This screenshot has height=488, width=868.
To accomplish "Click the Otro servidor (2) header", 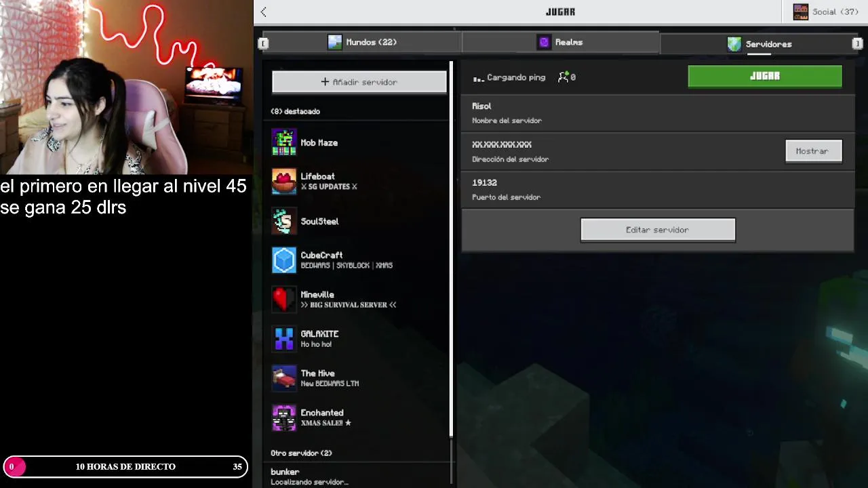I will (301, 453).
